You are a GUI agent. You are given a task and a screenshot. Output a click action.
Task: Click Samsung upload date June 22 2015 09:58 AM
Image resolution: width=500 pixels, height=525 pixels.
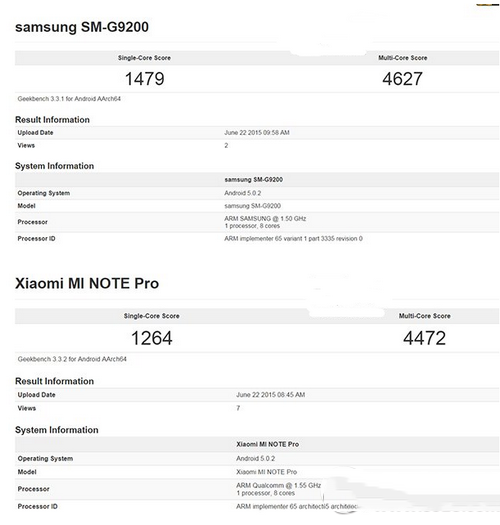257,133
